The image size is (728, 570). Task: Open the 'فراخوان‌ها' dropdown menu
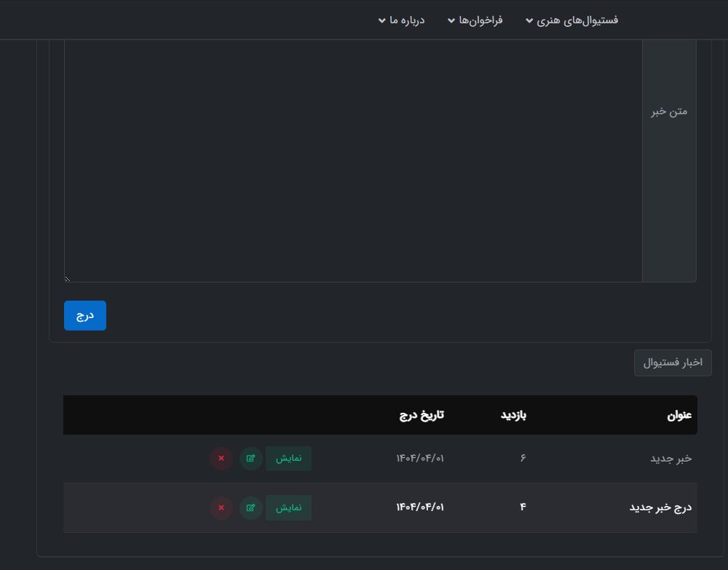475,20
